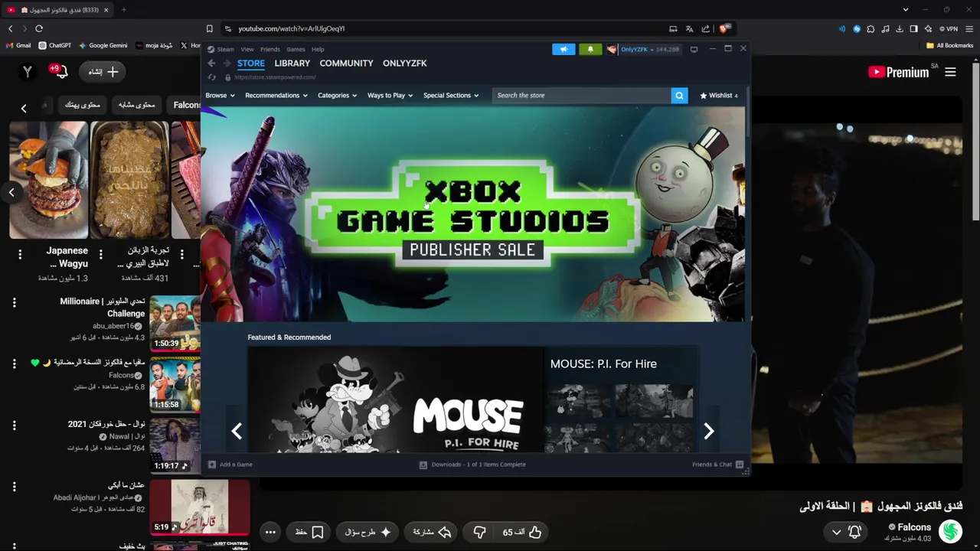Open Friends & Chat in Steam
Screen dimensions: 980x551
point(717,465)
